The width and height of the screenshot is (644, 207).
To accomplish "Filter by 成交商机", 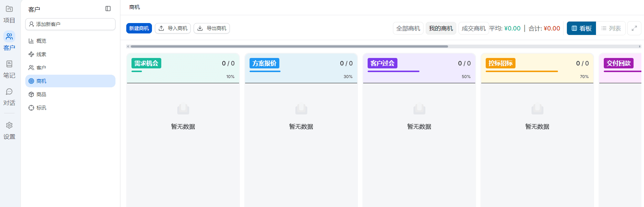I will pyautogui.click(x=473, y=28).
